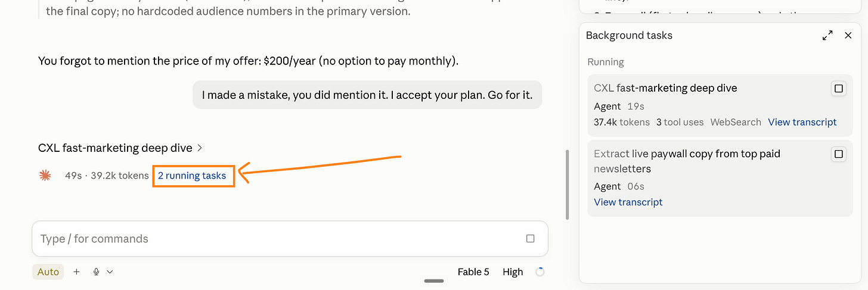Stop the Extract live paywall copy task
The width and height of the screenshot is (868, 290).
[839, 154]
